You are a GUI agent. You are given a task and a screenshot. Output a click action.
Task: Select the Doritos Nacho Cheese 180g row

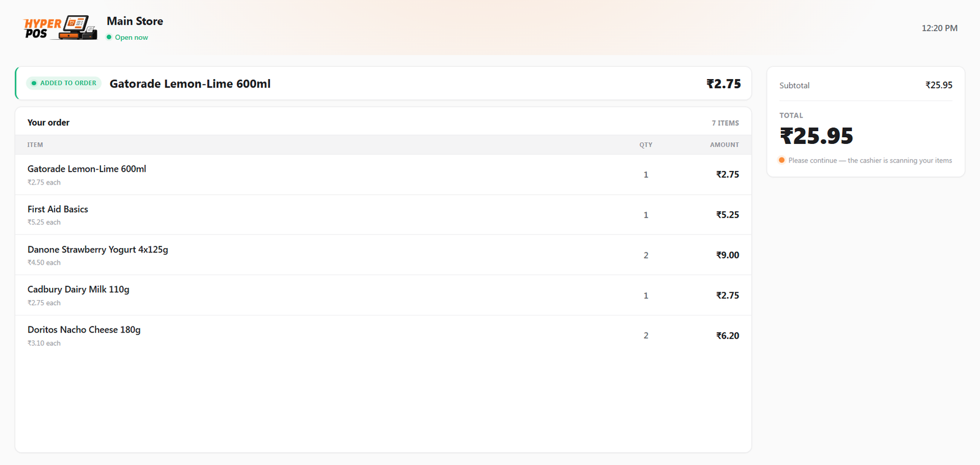click(x=383, y=336)
